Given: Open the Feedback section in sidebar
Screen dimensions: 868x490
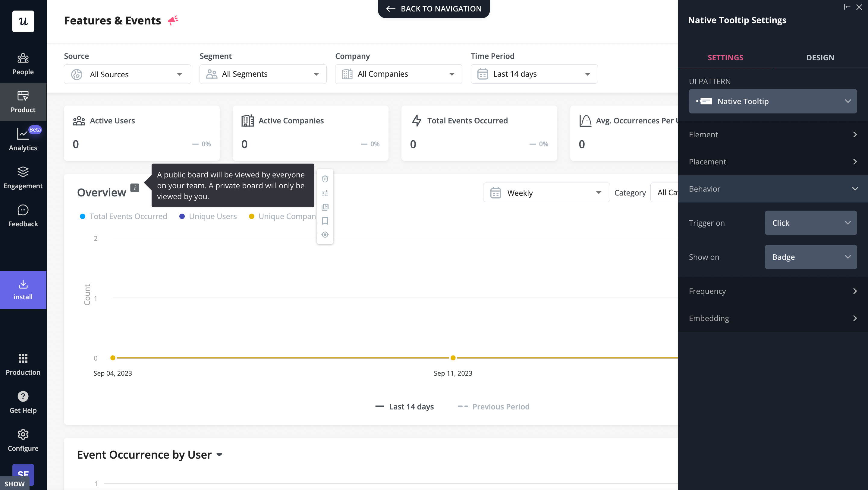Looking at the screenshot, I should tap(23, 215).
